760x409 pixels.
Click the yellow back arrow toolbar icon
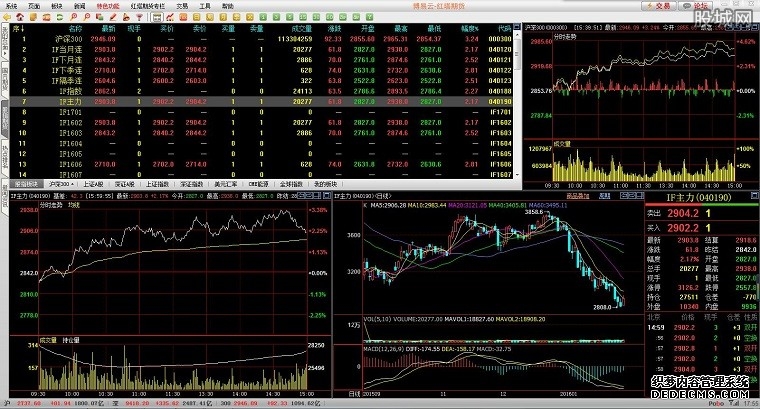tap(8, 18)
